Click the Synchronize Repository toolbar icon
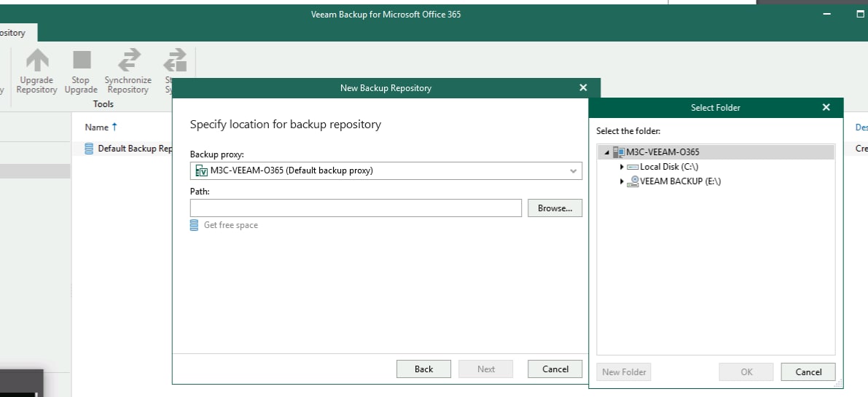This screenshot has height=397, width=868. (x=128, y=60)
